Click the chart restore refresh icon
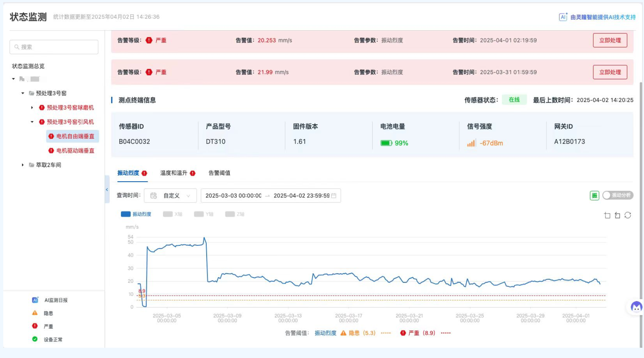The width and height of the screenshot is (644, 358). [628, 215]
